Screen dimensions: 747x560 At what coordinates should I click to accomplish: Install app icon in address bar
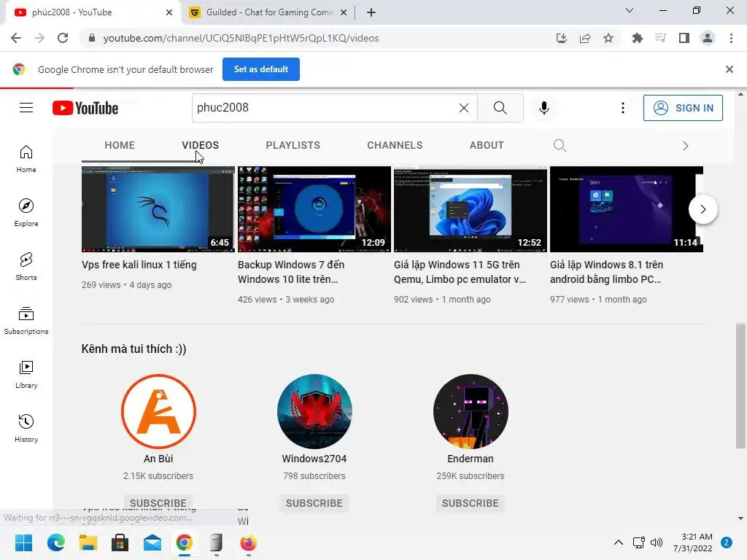[x=562, y=38]
